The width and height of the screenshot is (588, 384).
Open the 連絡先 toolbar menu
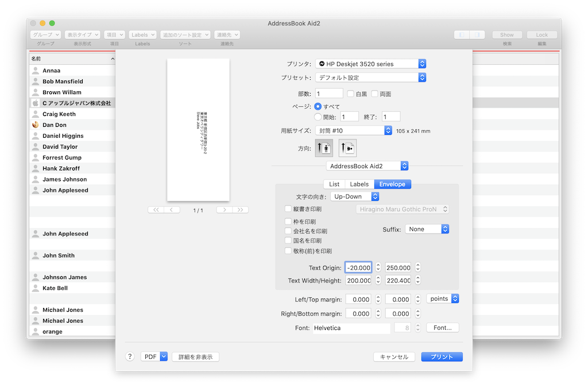[227, 35]
